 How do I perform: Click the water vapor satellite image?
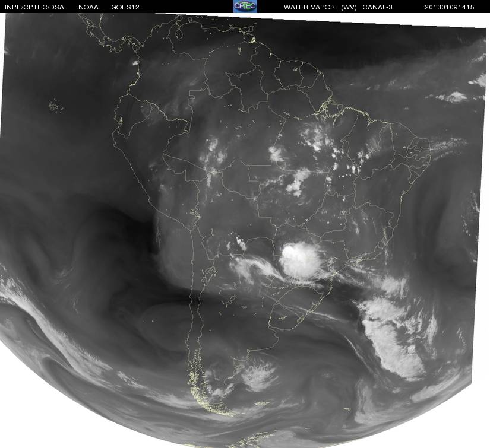click(x=244, y=230)
